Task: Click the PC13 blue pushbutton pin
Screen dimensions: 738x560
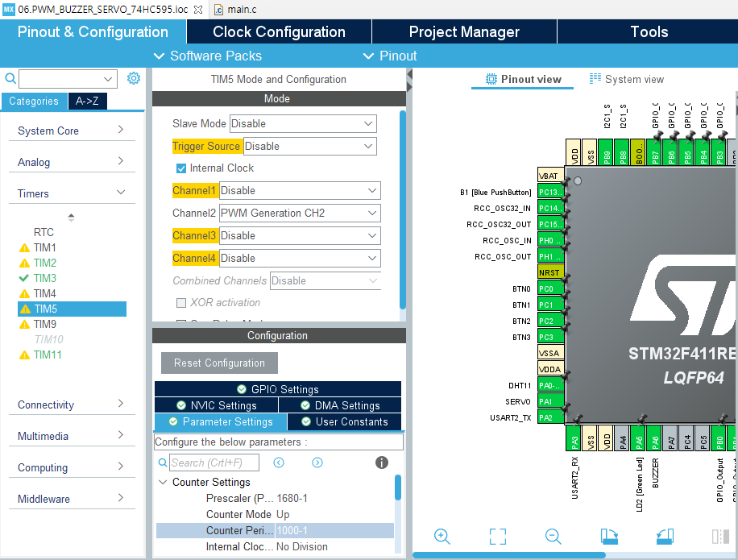Action: click(x=550, y=192)
